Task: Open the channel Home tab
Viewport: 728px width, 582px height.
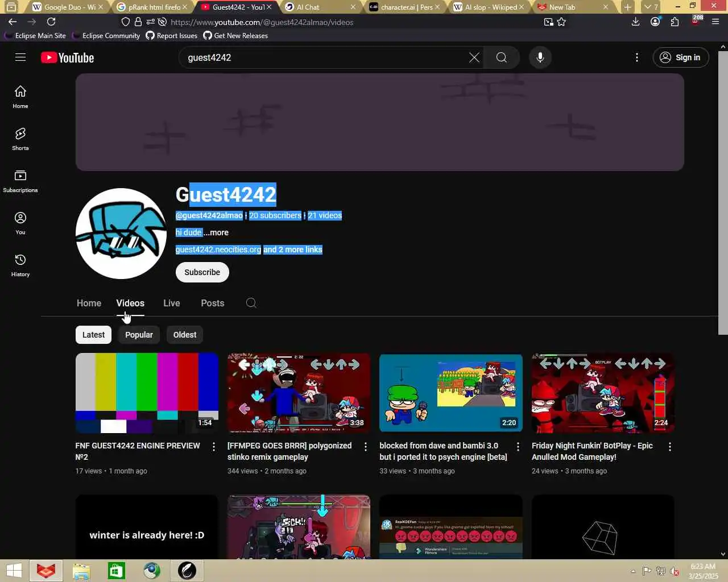Action: 89,303
